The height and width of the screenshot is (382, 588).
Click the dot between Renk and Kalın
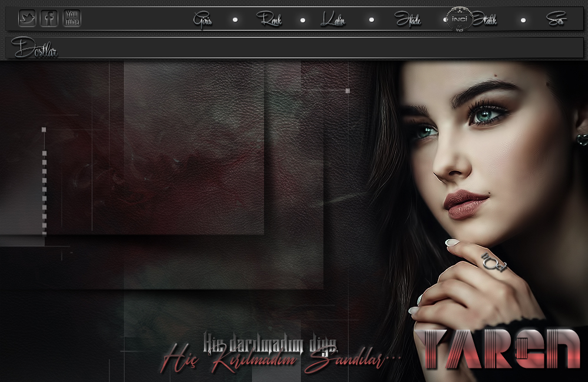303,20
